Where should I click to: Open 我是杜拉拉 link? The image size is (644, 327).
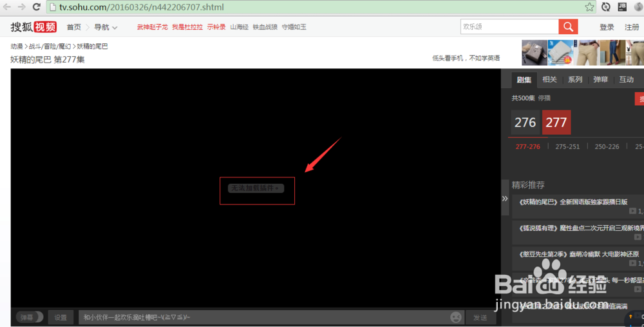[187, 27]
